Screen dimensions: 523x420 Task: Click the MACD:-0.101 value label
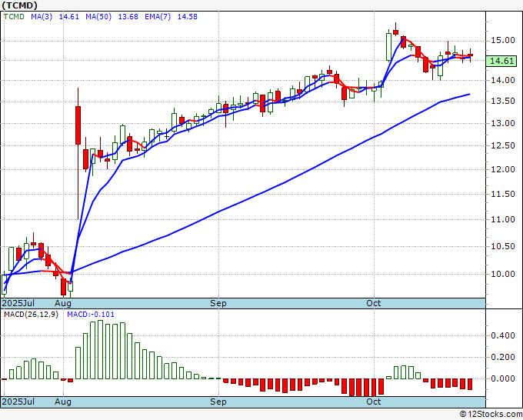[91, 315]
